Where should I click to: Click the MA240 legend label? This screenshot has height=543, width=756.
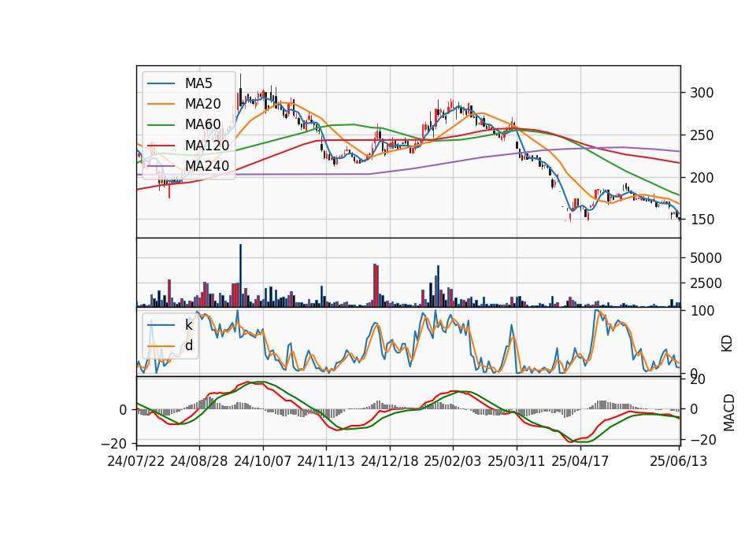pos(207,166)
